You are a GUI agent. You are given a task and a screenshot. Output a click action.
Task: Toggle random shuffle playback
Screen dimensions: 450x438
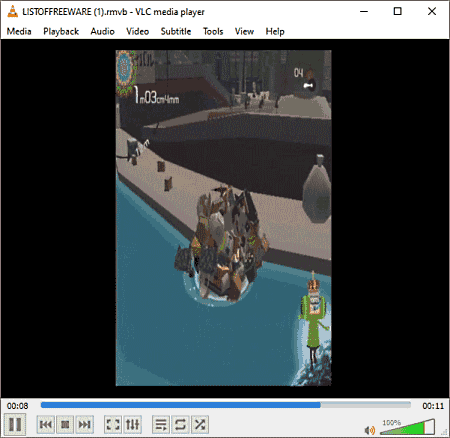200,424
